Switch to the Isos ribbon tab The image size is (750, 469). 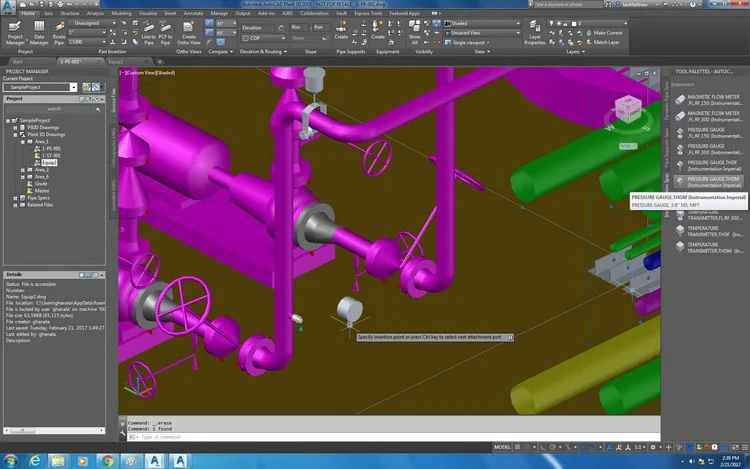pos(49,13)
